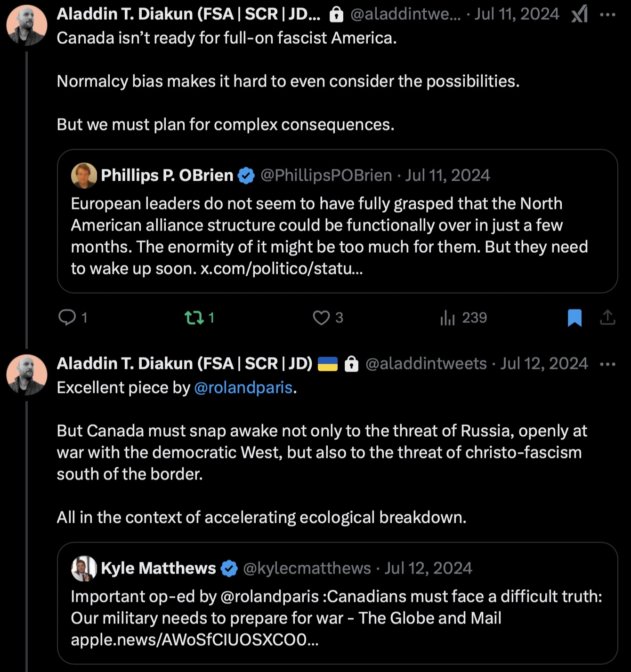Open the Grok icon on first tweet

(579, 15)
